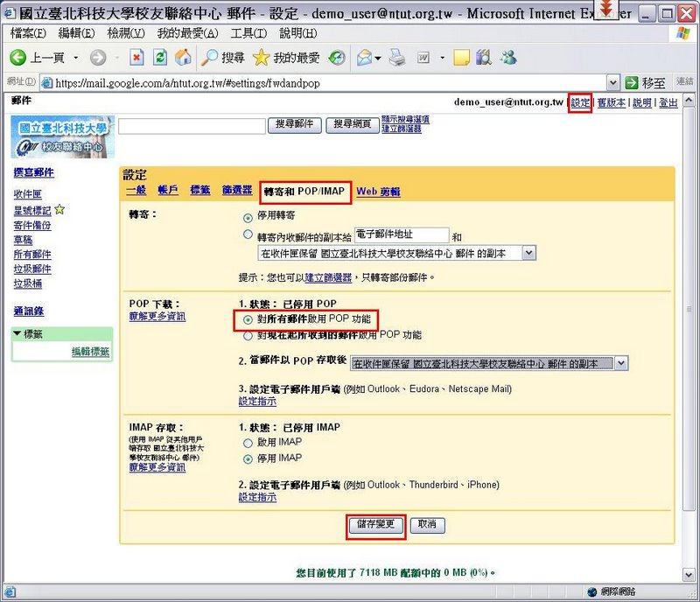This screenshot has height=602, width=700.
Task: Go to the home page icon
Action: click(x=183, y=57)
